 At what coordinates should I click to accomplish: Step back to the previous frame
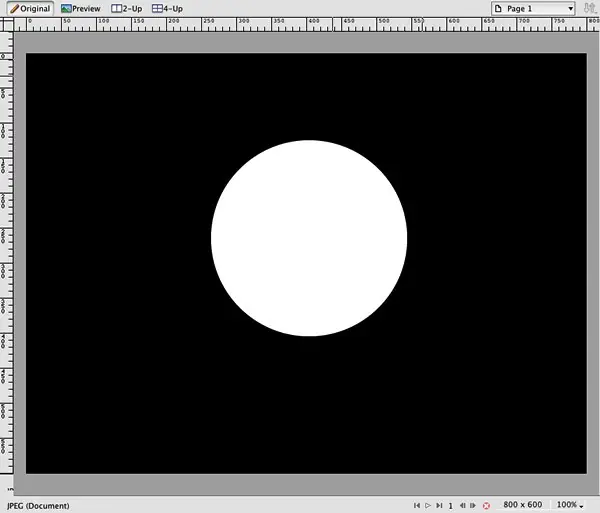(461, 506)
